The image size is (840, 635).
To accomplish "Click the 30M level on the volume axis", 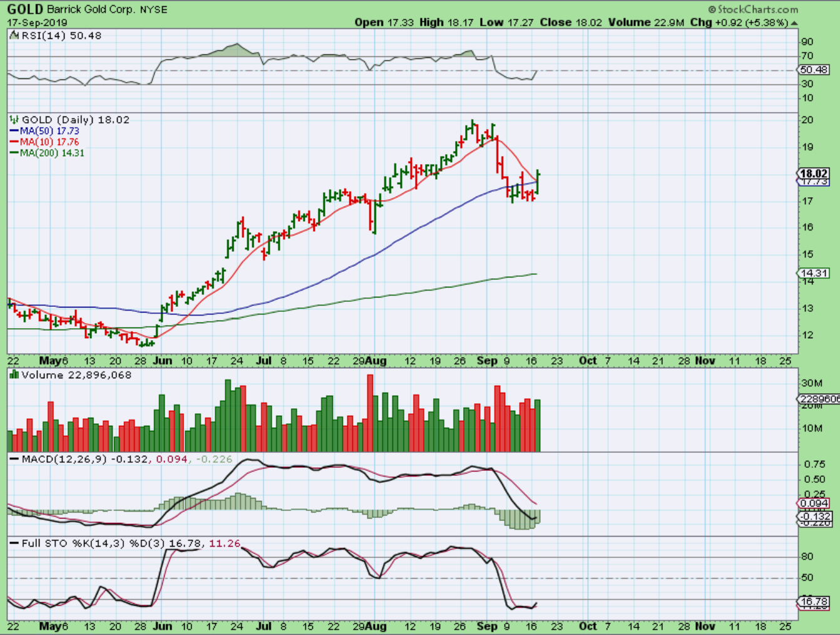I will coord(812,383).
